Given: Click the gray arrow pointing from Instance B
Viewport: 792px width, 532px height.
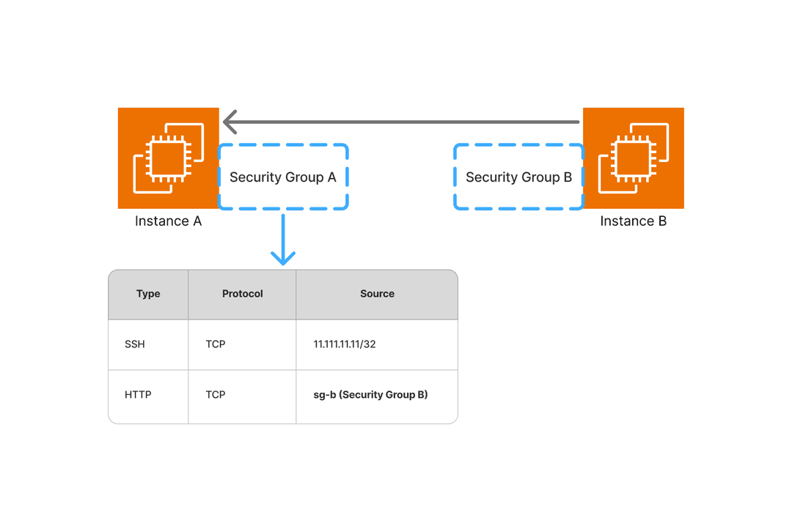Looking at the screenshot, I should point(403,121).
